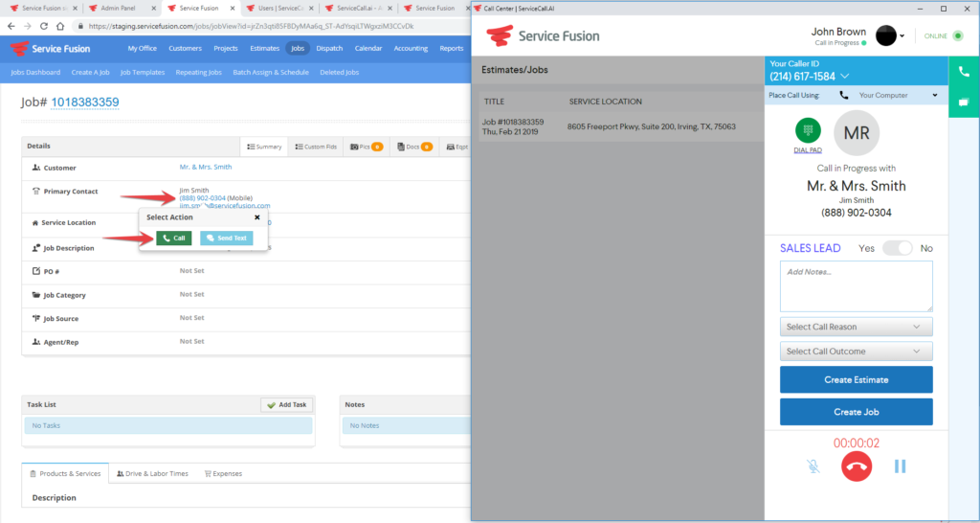Click browser back arrow
This screenshot has height=523, width=980.
pyautogui.click(x=11, y=26)
